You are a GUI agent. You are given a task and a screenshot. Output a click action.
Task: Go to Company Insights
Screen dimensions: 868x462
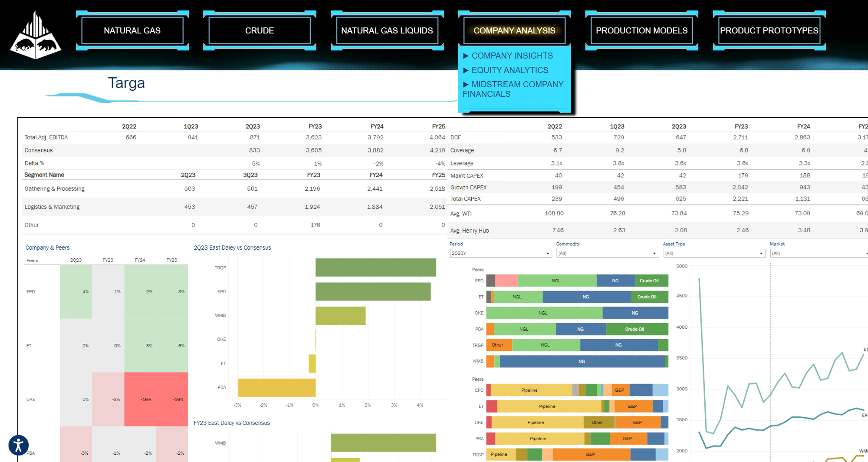(512, 56)
